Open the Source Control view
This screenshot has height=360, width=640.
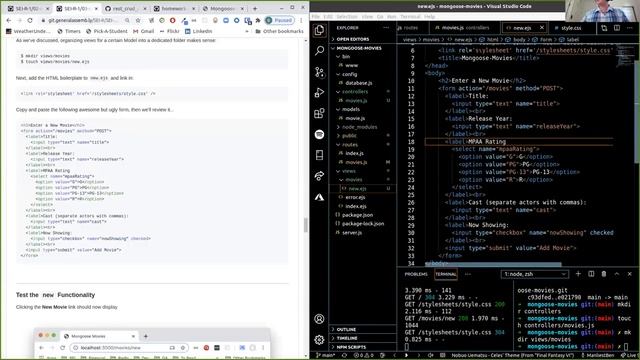coord(320,72)
